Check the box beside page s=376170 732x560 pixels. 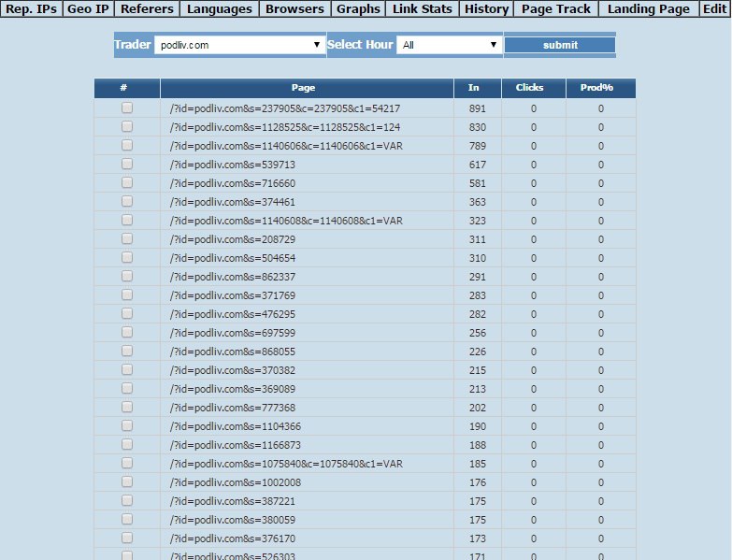coord(127,538)
